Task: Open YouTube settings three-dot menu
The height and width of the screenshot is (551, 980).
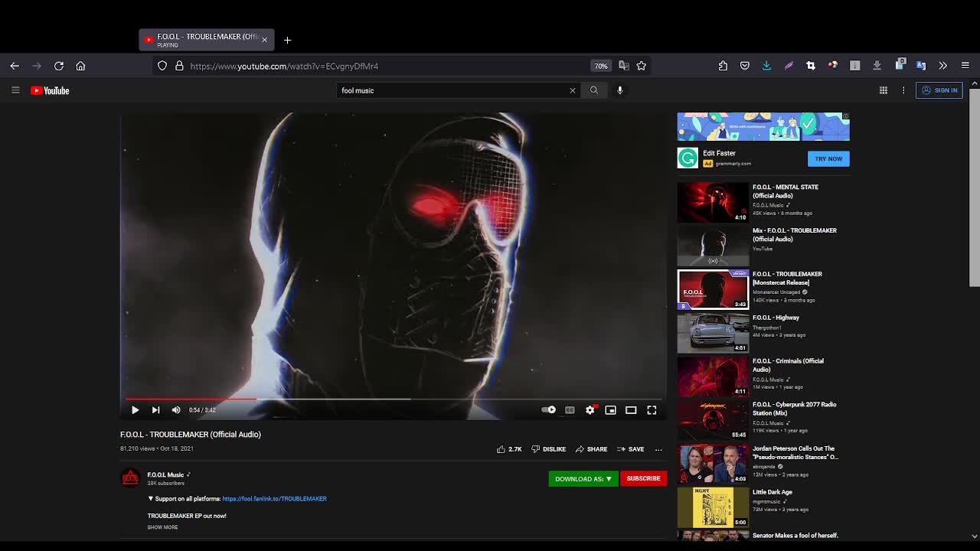Action: click(903, 90)
